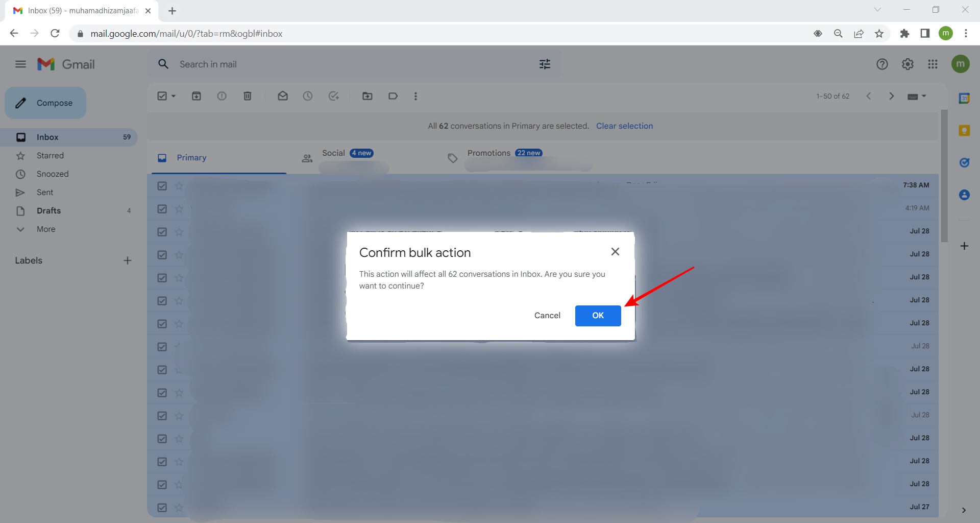Report selected conversations as spam
The image size is (980, 523).
pyautogui.click(x=222, y=96)
